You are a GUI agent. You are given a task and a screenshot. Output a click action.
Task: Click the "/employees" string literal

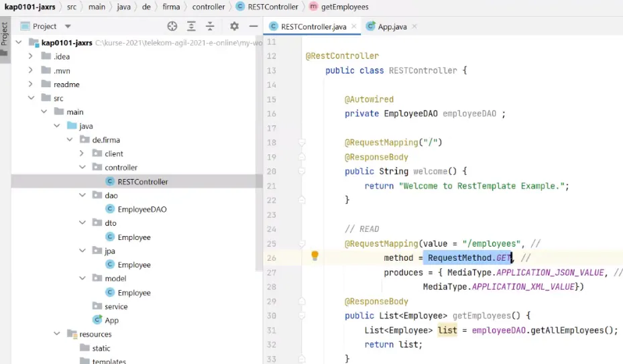click(492, 243)
